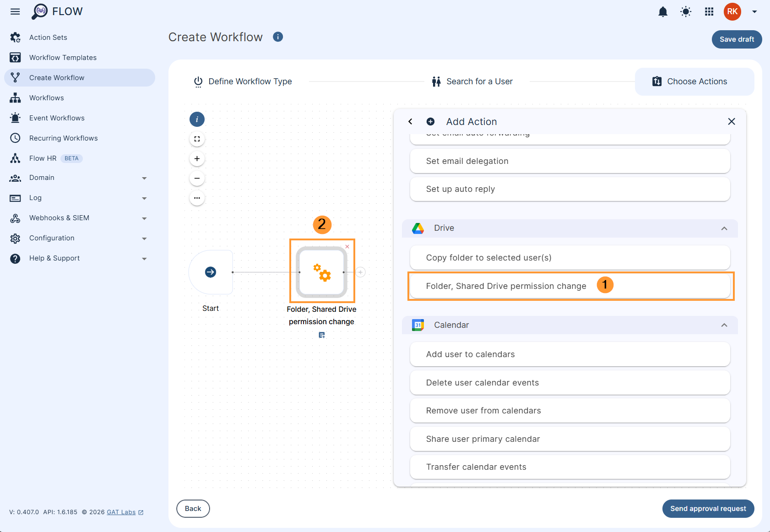The width and height of the screenshot is (770, 532).
Task: Open the RK profile dropdown arrow
Action: click(754, 11)
